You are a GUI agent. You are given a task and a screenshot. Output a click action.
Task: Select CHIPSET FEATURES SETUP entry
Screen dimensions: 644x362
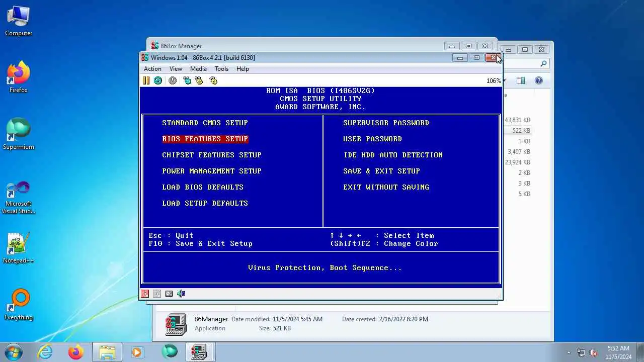click(212, 155)
